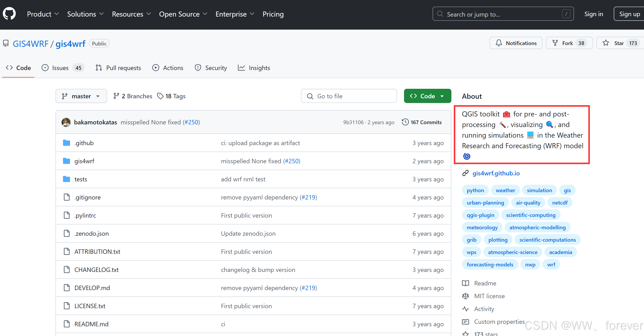Open the Open Source menu dropdown
The image size is (644, 336).
[x=183, y=14]
